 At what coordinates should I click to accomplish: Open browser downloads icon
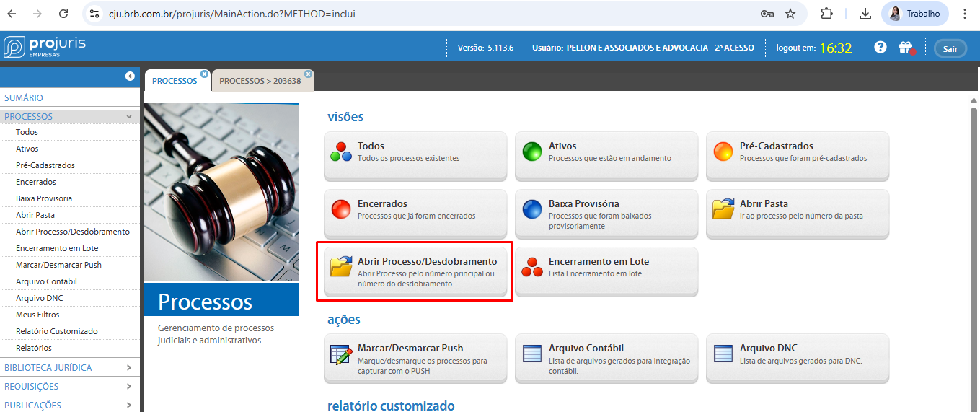(865, 14)
